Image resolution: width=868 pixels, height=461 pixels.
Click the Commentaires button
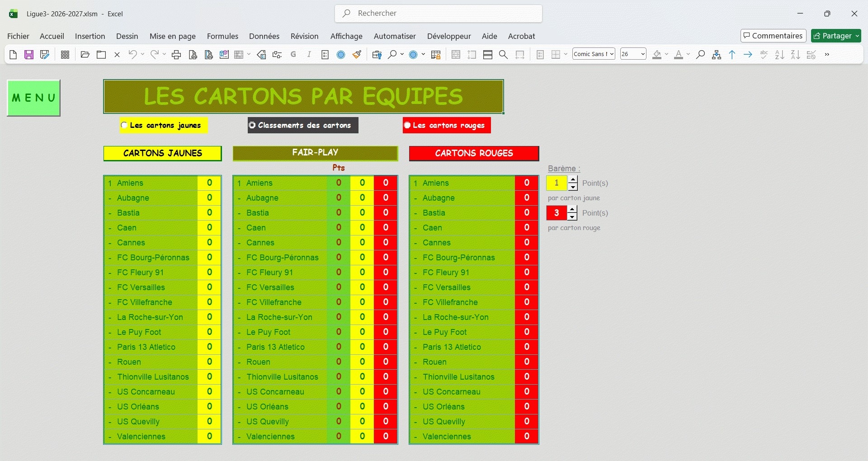[x=773, y=36]
